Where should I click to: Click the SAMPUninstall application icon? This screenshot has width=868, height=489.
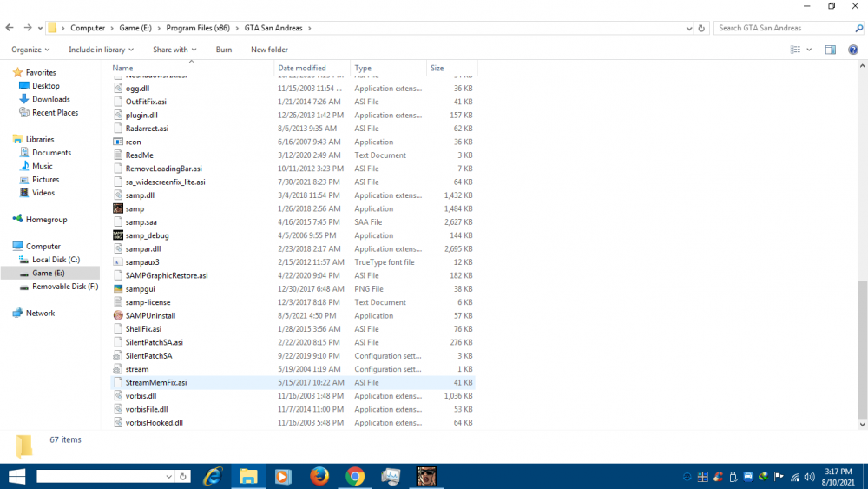[118, 315]
